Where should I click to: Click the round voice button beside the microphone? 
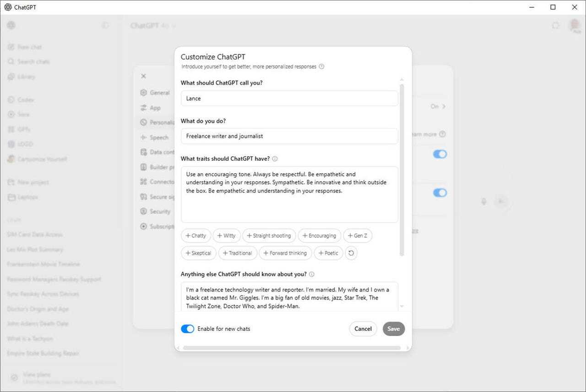pos(501,201)
